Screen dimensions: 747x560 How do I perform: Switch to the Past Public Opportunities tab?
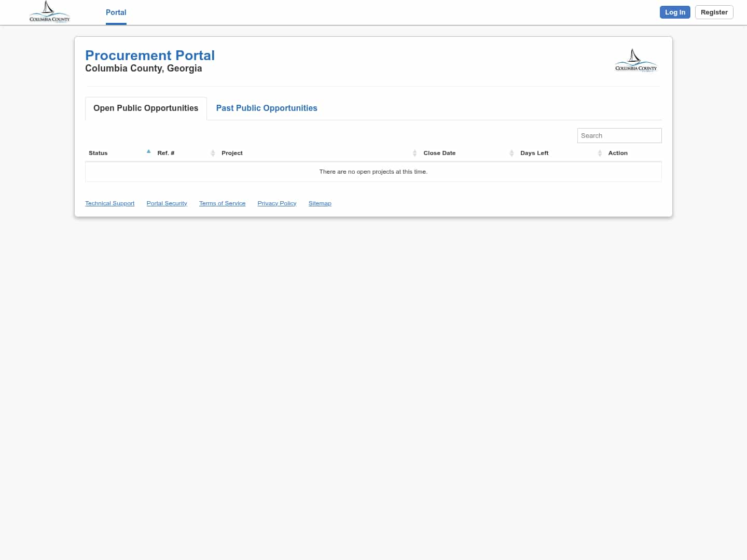click(267, 108)
